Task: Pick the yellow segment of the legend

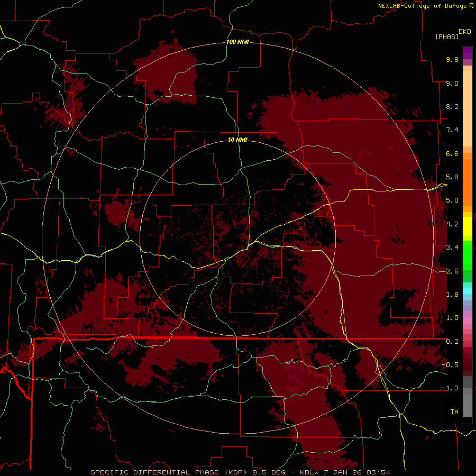Action: pyautogui.click(x=467, y=226)
